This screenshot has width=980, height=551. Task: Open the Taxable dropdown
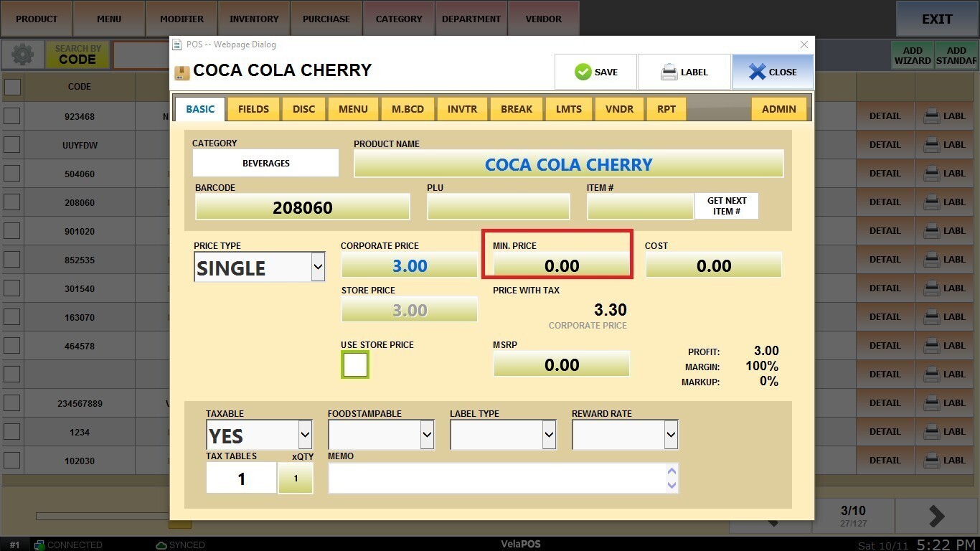click(259, 435)
